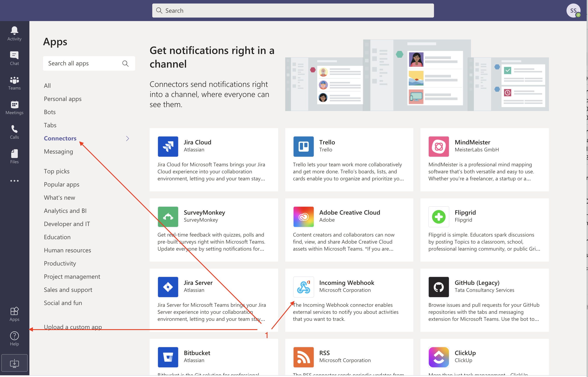Open the Flipgrid card title
This screenshot has width=588, height=377.
pyautogui.click(x=465, y=212)
